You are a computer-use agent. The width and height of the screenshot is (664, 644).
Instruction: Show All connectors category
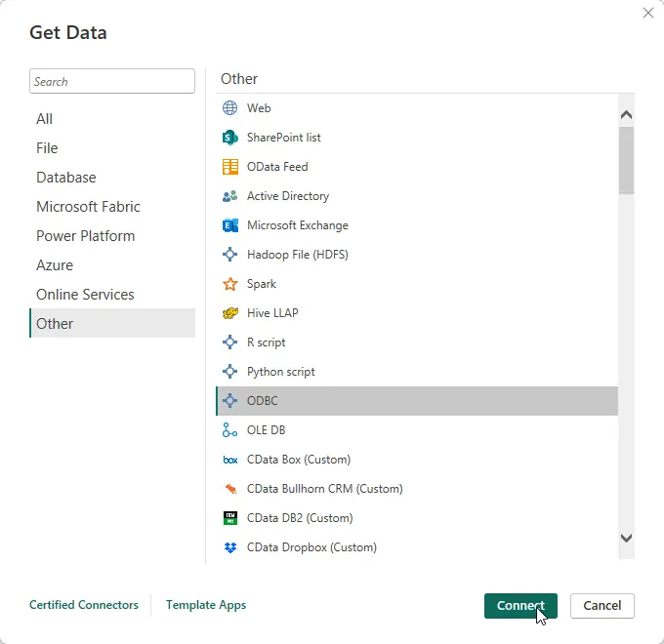[x=45, y=119]
